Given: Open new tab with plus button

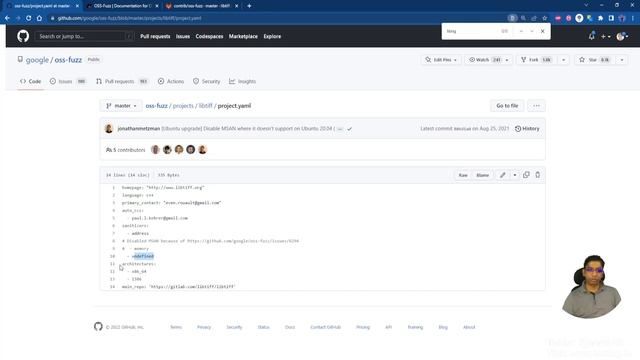Looking at the screenshot, I should click(249, 6).
